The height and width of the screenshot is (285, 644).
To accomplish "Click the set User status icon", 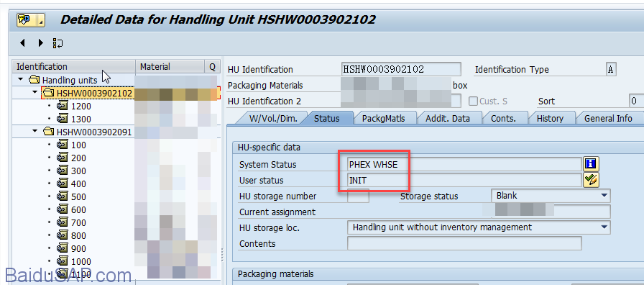I will [x=591, y=180].
